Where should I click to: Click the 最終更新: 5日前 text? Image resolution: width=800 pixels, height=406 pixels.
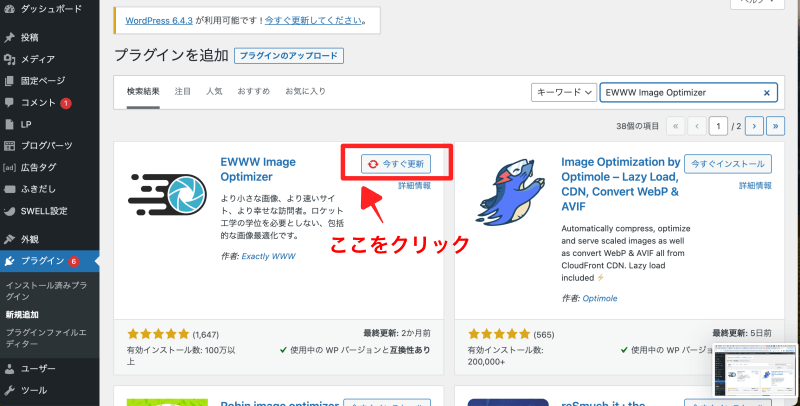pyautogui.click(x=742, y=334)
